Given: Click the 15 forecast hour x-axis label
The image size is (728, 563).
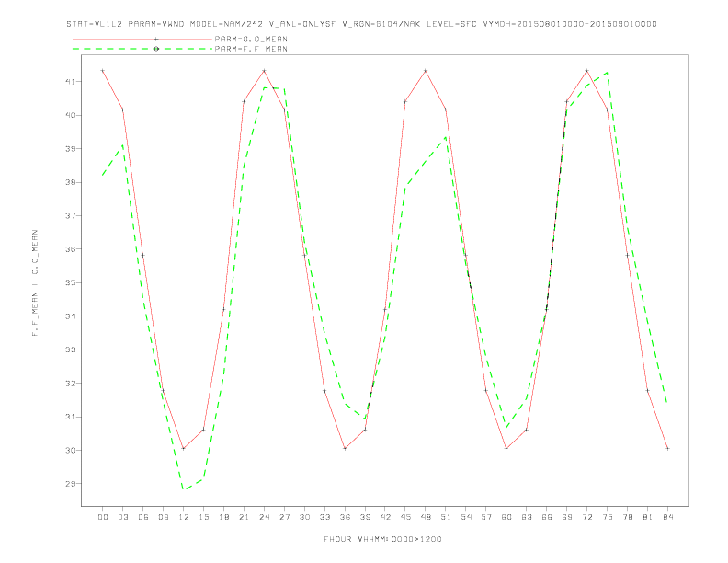Looking at the screenshot, I should [203, 517].
